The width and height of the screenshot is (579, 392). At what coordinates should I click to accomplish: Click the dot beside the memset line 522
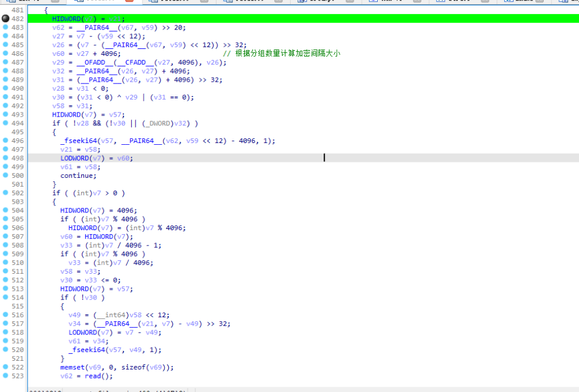pyautogui.click(x=5, y=367)
